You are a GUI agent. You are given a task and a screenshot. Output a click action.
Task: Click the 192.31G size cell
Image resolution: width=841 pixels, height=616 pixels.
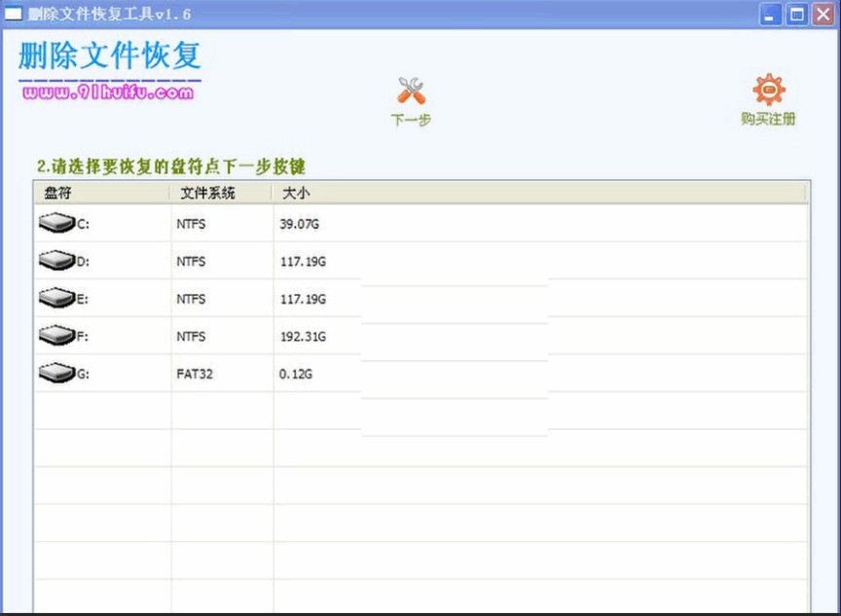point(303,337)
